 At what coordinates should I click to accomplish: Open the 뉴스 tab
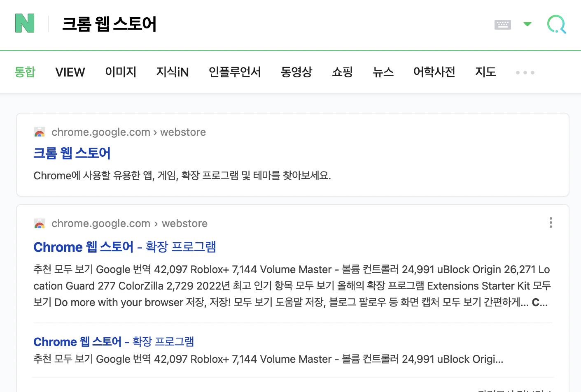[383, 72]
